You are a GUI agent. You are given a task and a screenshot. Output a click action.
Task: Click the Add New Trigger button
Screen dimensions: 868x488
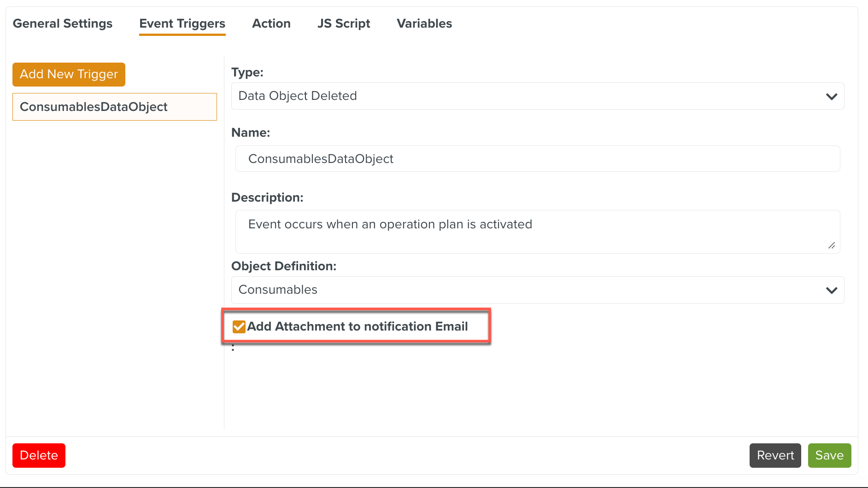pos(68,74)
